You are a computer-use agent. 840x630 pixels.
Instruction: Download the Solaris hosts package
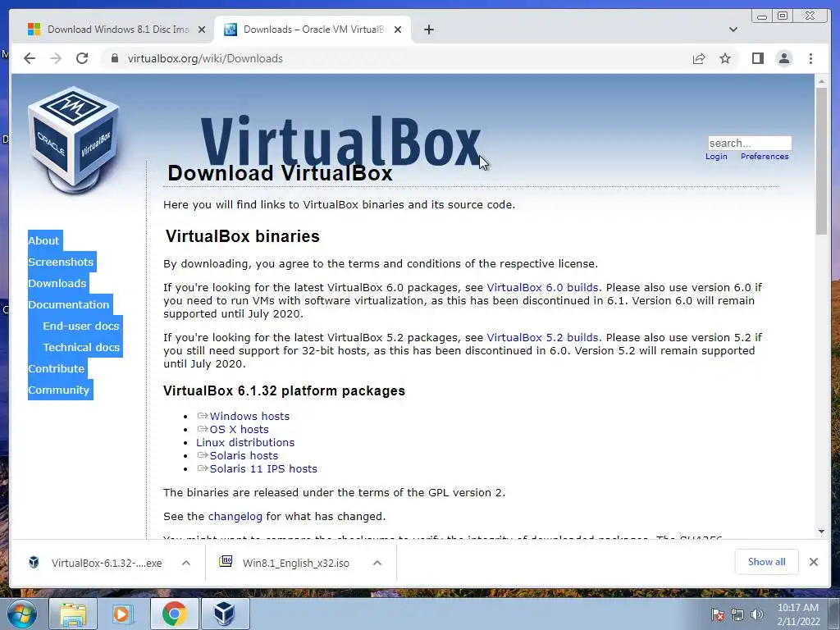(244, 456)
